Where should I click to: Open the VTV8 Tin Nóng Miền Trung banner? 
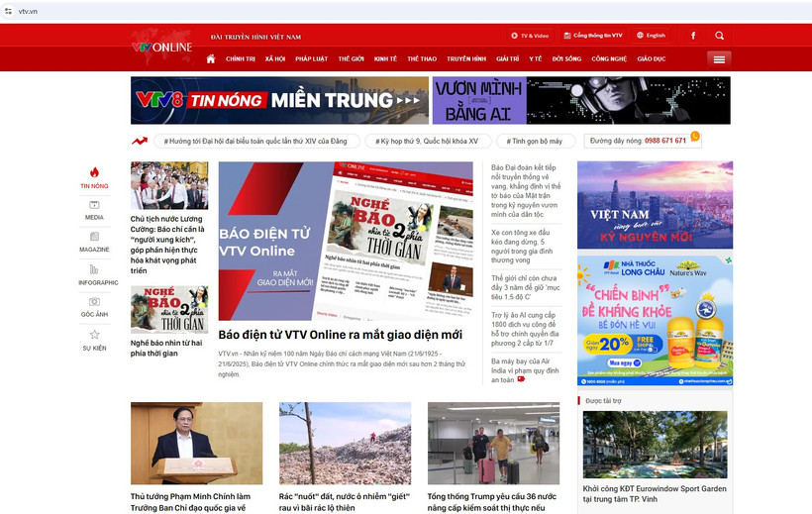coord(279,100)
